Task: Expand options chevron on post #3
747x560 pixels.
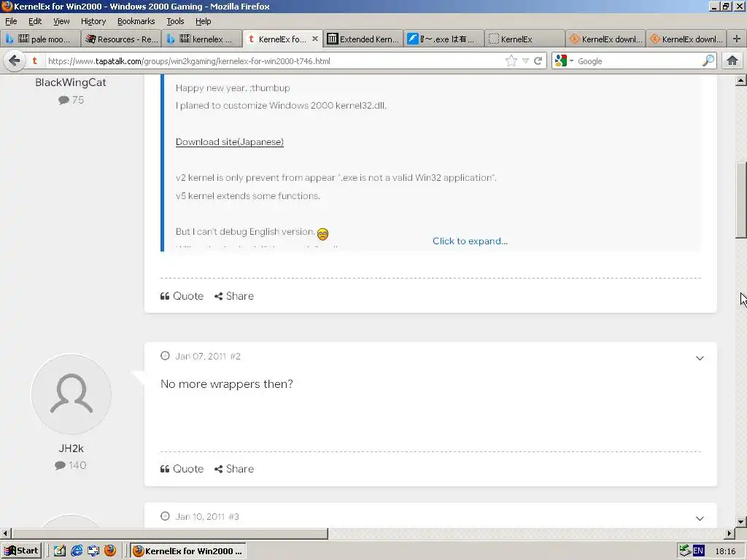Action: 700,518
